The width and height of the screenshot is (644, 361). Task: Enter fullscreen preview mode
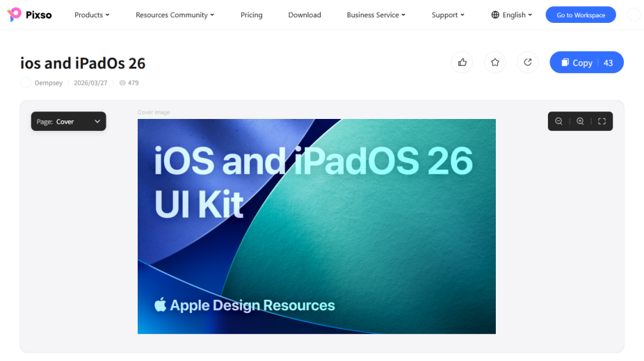point(602,121)
